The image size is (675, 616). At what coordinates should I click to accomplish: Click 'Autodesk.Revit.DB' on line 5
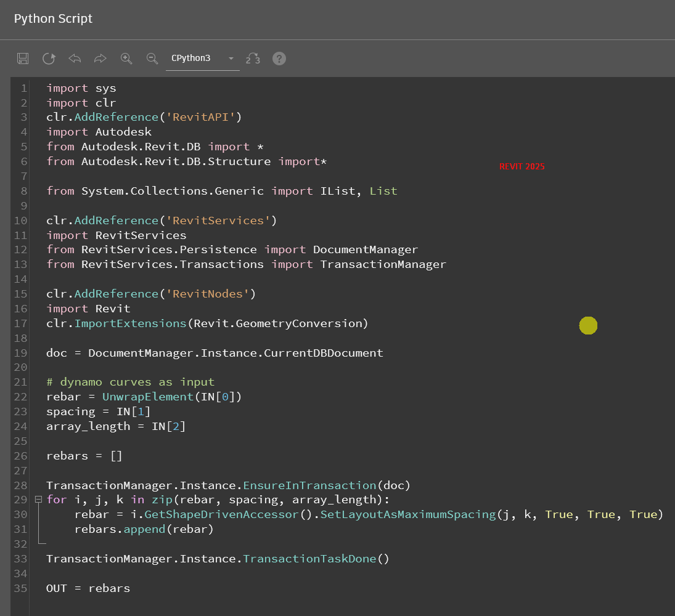(x=141, y=147)
